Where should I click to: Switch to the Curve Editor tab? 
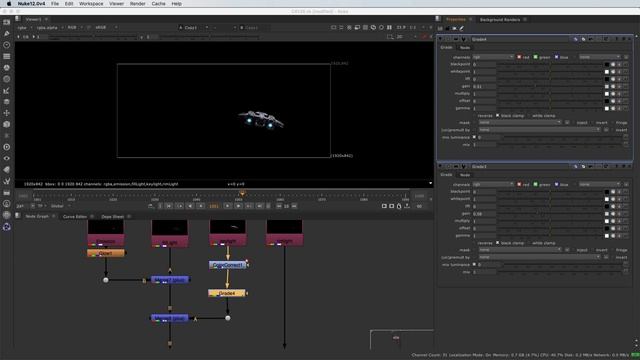(75, 216)
